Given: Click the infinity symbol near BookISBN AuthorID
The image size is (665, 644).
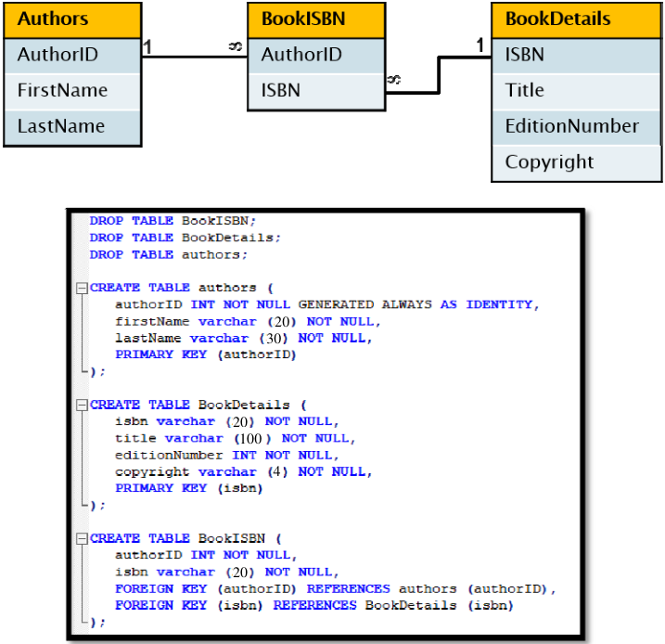Looking at the screenshot, I should click(236, 45).
